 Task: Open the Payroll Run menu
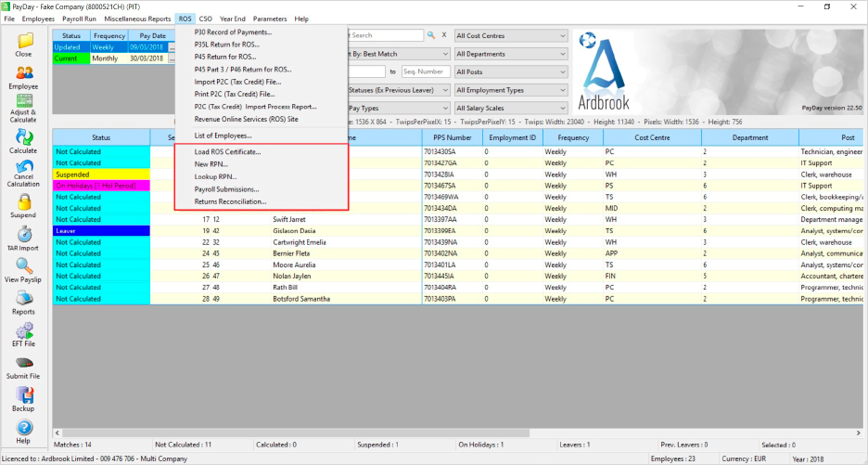79,19
